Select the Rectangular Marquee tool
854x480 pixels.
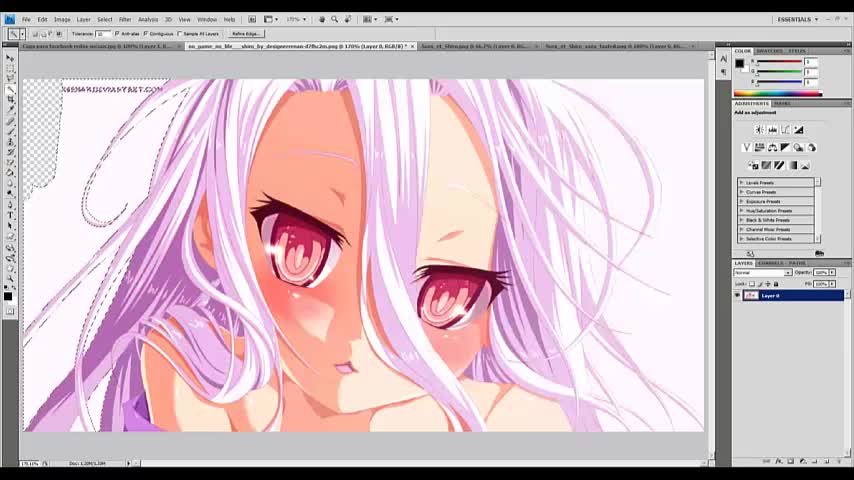click(10, 68)
